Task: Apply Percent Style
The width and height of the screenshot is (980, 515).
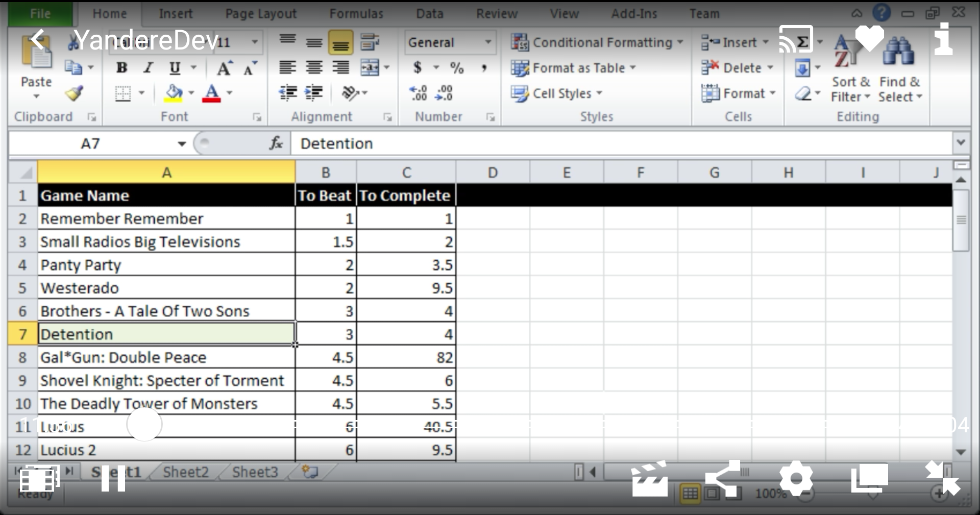Action: (457, 67)
